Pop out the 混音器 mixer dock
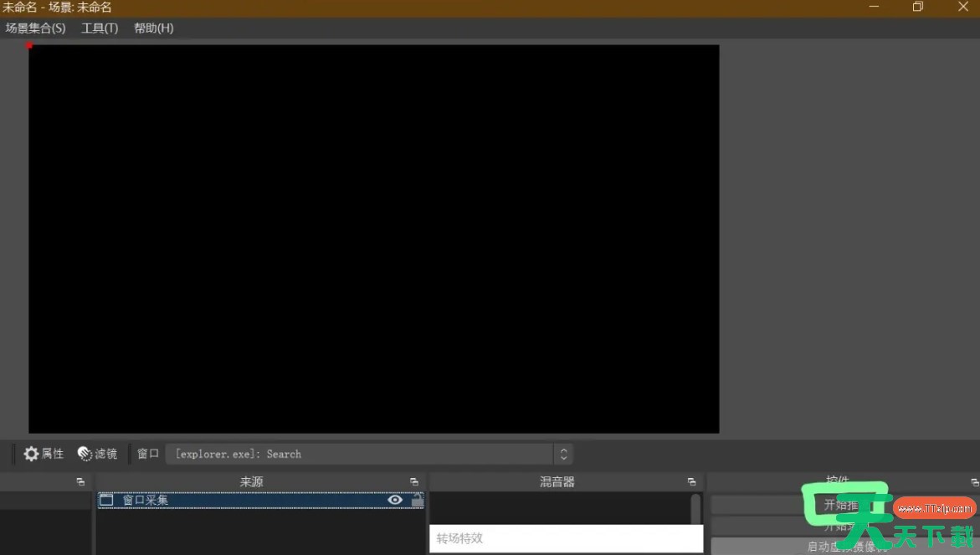The image size is (980, 555). [x=691, y=482]
